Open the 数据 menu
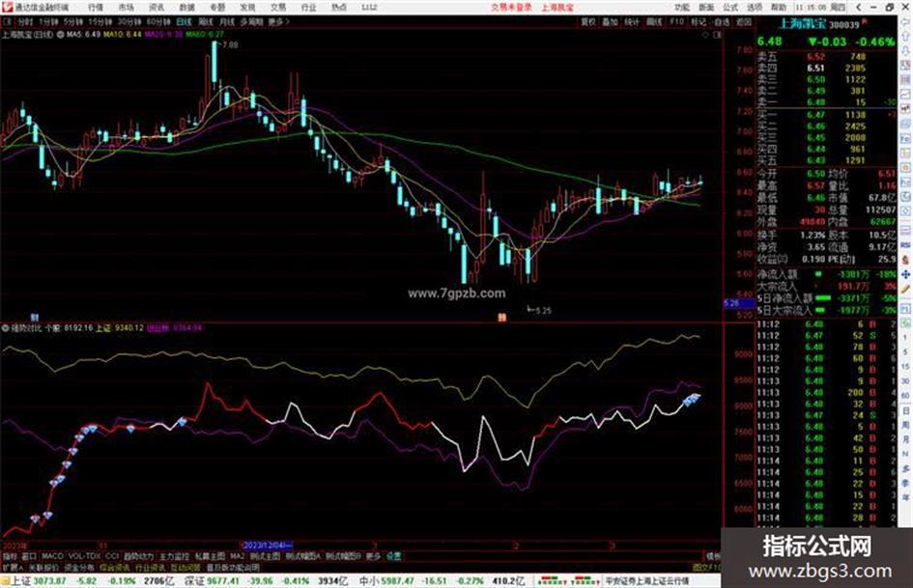The height and width of the screenshot is (588, 913). click(186, 8)
